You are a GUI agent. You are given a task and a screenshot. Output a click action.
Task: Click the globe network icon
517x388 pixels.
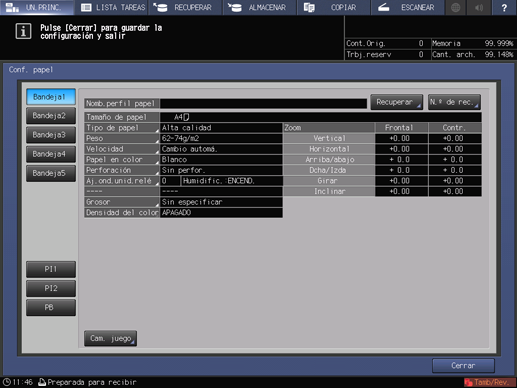(456, 7)
